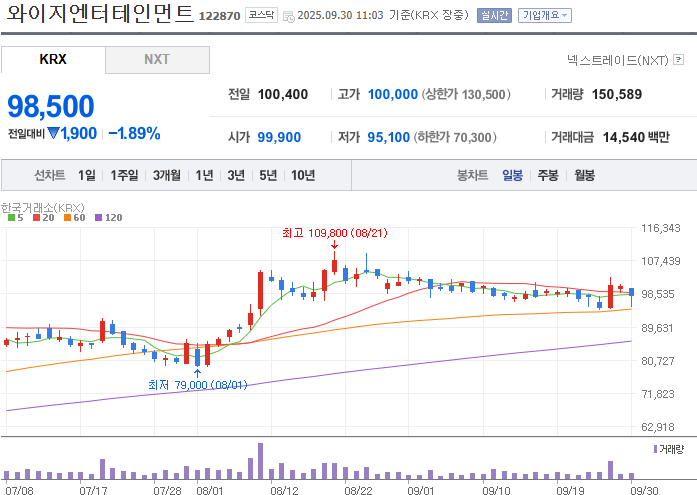Screen dimensions: 697x495
Task: Select the 주봉 weekly candle chart
Action: pos(548,175)
